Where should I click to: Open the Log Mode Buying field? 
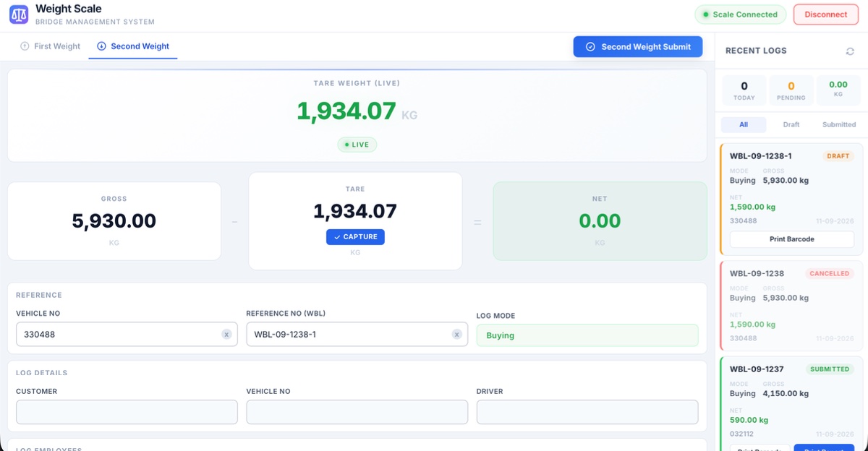click(x=587, y=335)
